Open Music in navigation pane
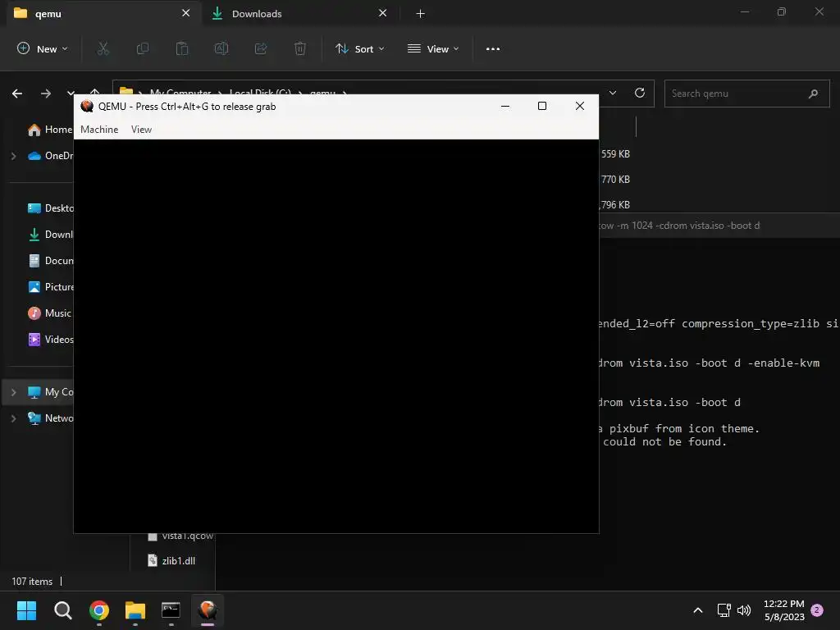 coord(50,313)
